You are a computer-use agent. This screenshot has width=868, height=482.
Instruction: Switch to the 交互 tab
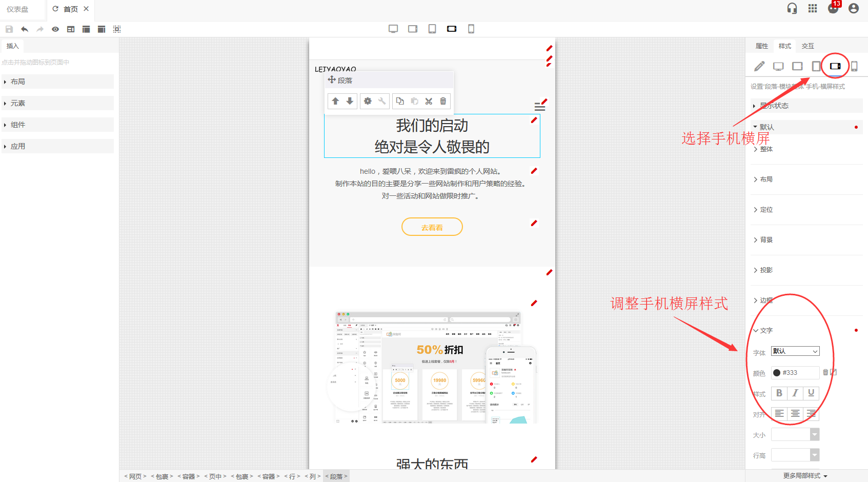coord(808,46)
